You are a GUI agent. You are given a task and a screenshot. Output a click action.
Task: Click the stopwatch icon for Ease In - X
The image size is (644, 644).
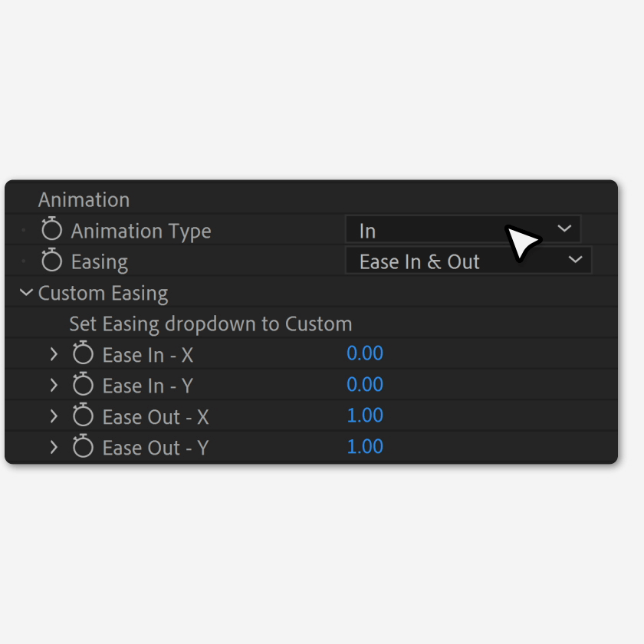(83, 354)
